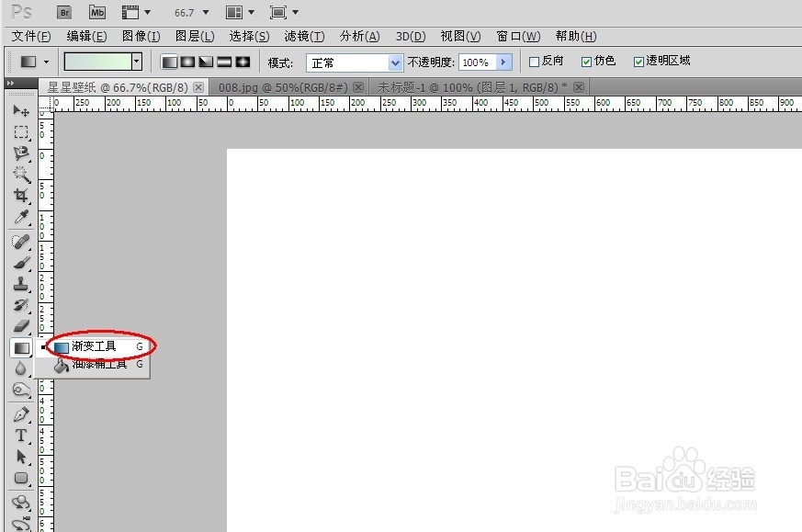Open the 滤镜(T) menu

[304, 37]
